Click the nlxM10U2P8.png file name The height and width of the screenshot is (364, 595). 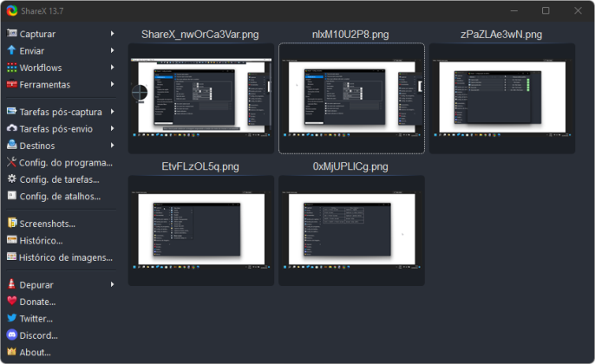350,35
